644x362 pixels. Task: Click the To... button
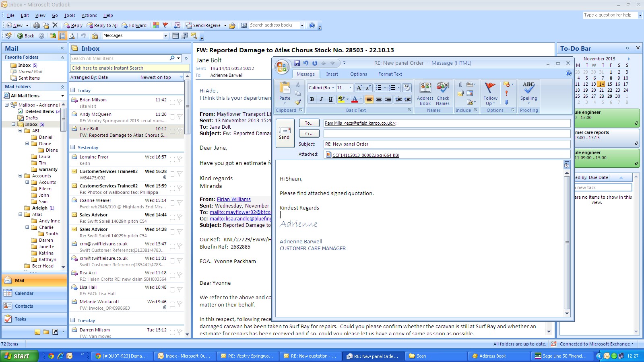coord(309,123)
